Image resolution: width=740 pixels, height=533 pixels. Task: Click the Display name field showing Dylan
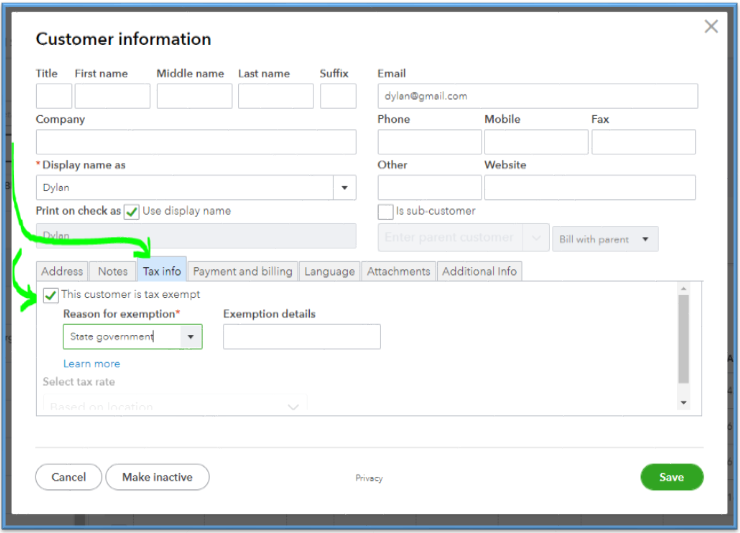tap(185, 187)
